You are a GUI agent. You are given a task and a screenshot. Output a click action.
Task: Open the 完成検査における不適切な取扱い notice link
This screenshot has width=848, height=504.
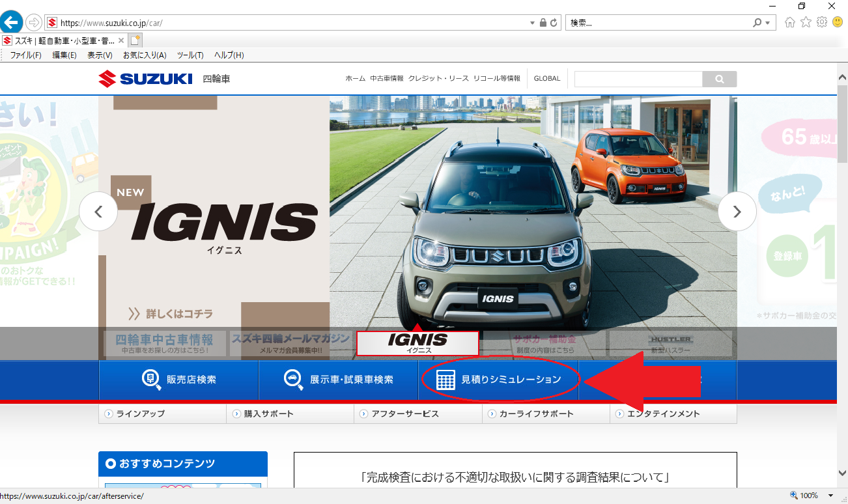pyautogui.click(x=515, y=478)
